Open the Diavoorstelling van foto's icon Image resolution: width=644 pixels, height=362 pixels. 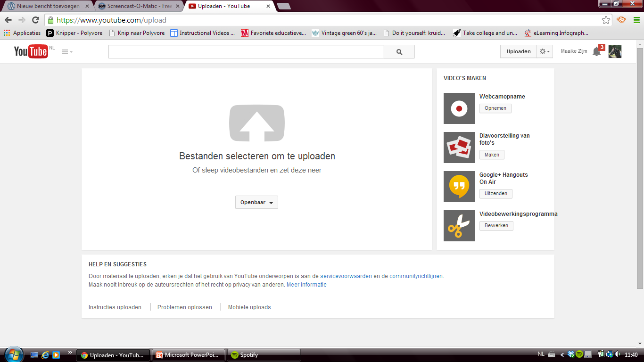[x=459, y=148]
